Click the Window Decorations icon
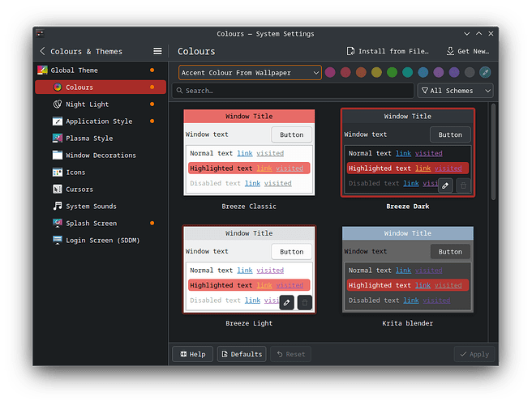This screenshot has height=405, width=532. tap(58, 156)
